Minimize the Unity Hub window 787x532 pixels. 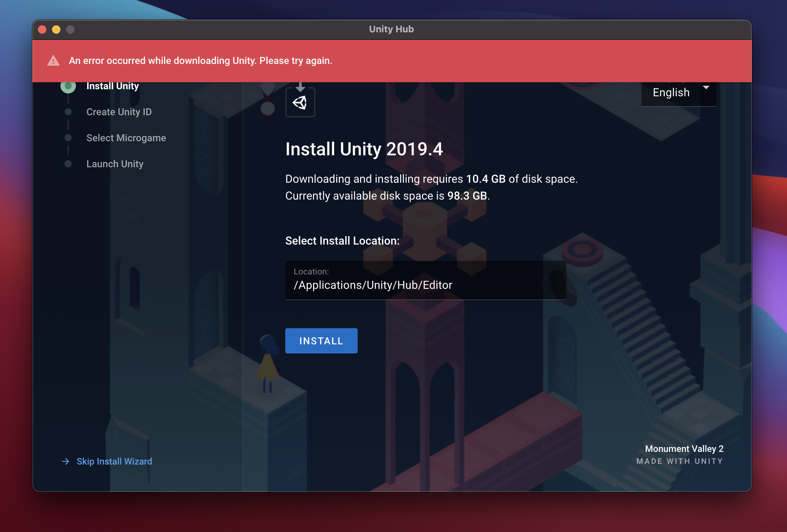coord(56,30)
